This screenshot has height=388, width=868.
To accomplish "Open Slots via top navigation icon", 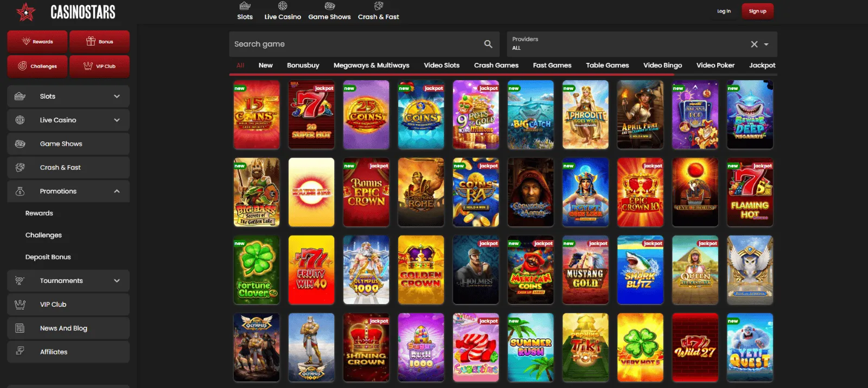I will coord(245,7).
